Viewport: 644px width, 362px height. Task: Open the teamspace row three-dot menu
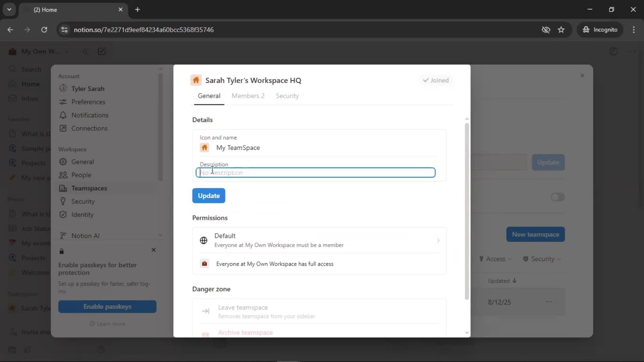tap(549, 302)
